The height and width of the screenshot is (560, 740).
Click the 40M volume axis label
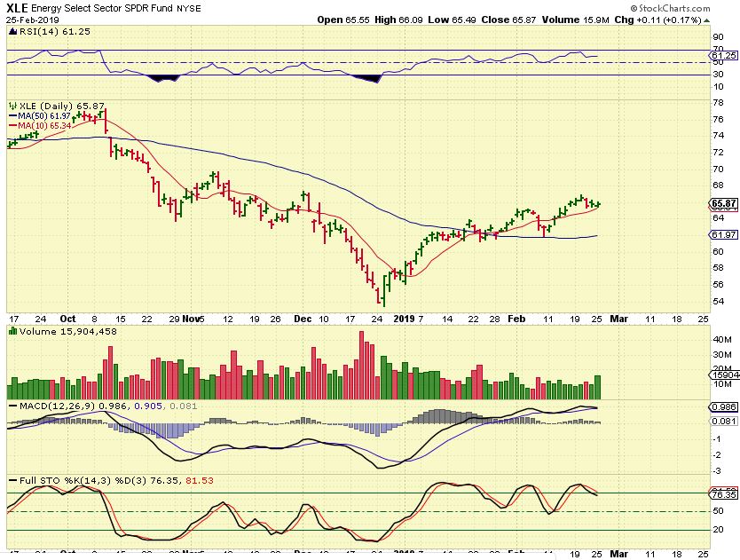722,339
